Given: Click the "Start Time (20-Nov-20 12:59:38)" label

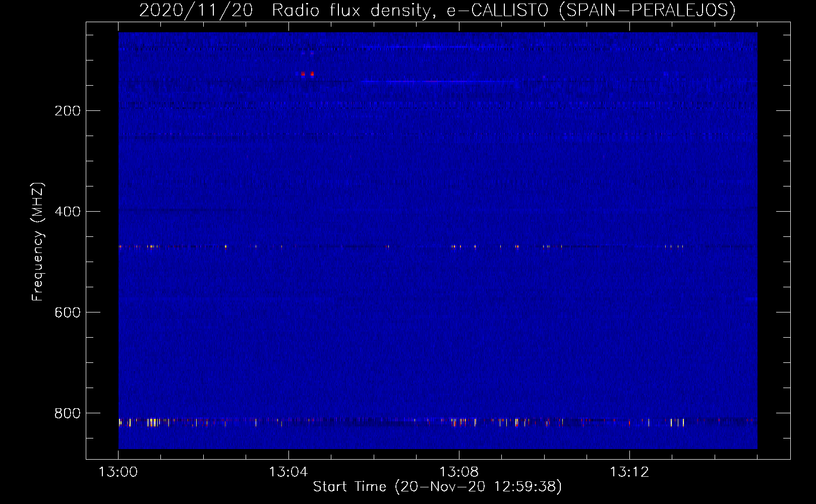Looking at the screenshot, I should click(437, 487).
